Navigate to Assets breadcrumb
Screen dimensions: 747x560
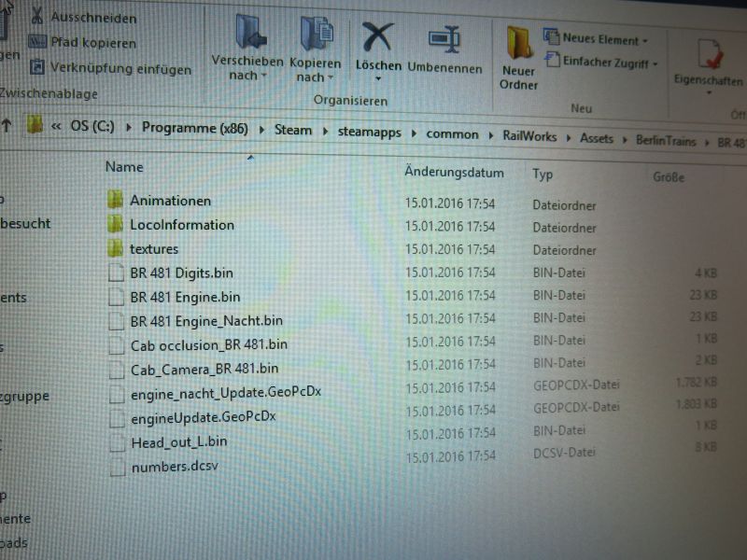click(597, 138)
